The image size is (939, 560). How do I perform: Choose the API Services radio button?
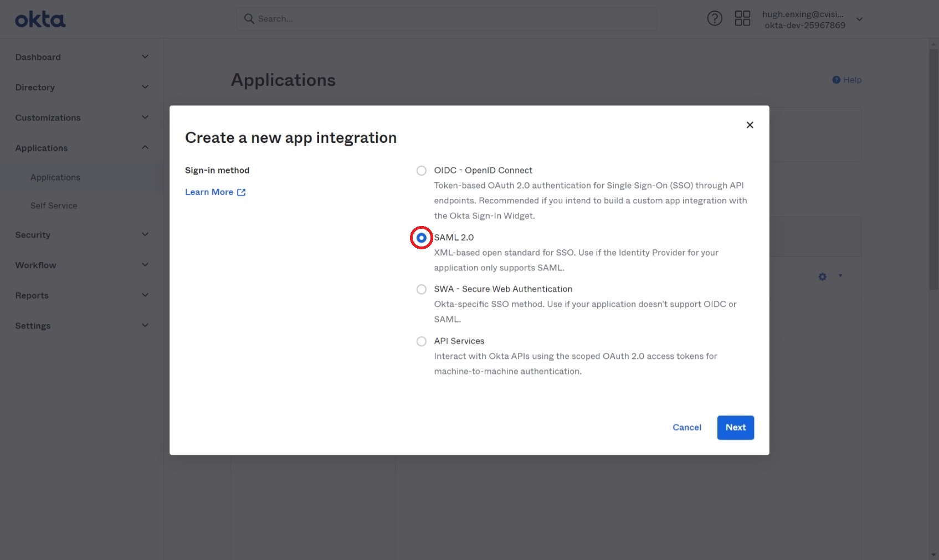[x=422, y=341]
